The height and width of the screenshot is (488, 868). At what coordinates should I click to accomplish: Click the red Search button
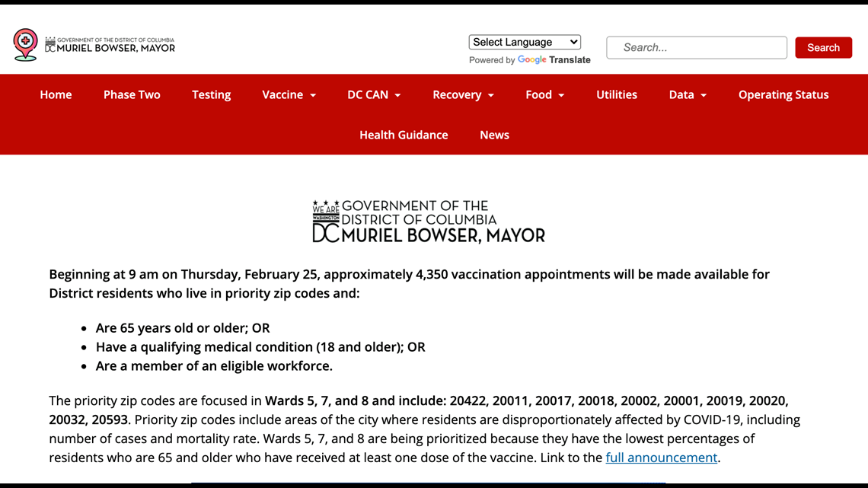(823, 48)
